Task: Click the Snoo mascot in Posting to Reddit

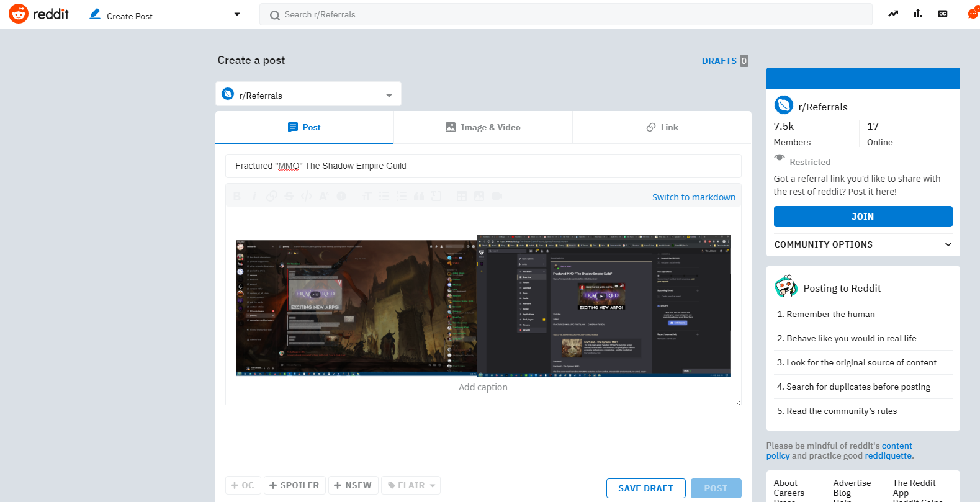Action: [786, 286]
